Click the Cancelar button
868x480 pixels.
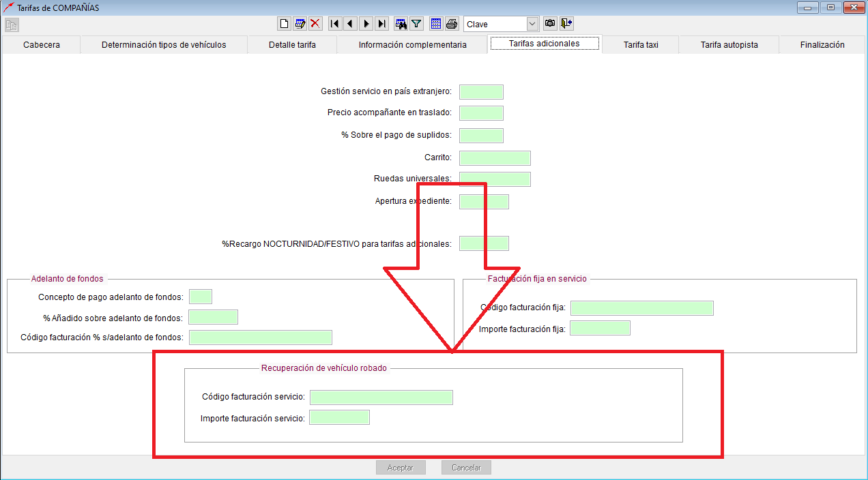coord(467,468)
